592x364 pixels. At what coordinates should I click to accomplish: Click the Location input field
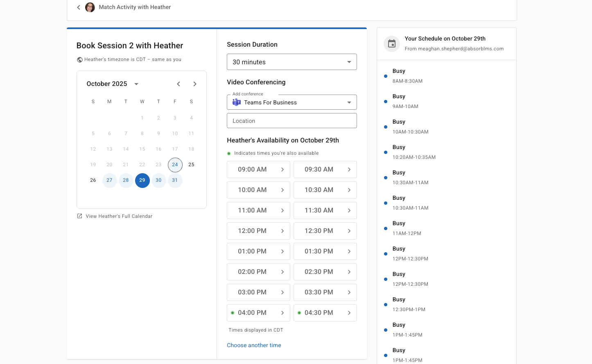291,121
